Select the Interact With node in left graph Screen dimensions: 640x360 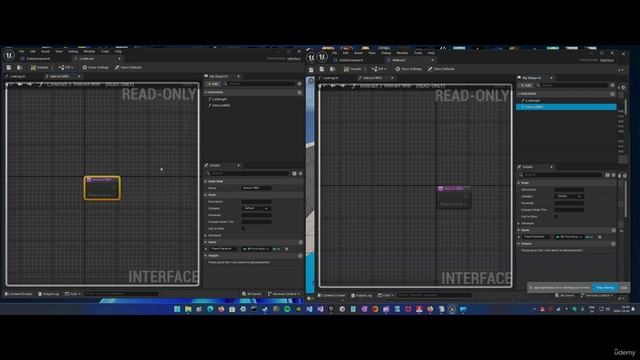[x=102, y=188]
